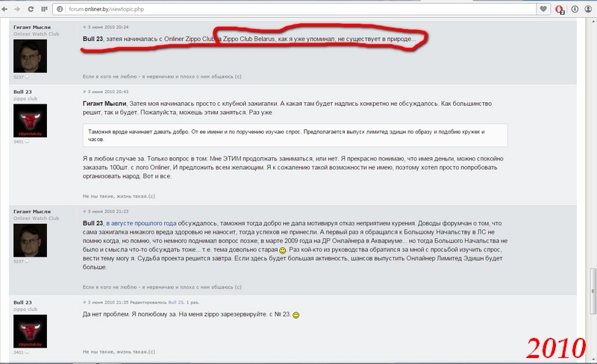Click Гигант Мысли avatar in the first post
This screenshot has width=597, height=364.
tap(30, 56)
